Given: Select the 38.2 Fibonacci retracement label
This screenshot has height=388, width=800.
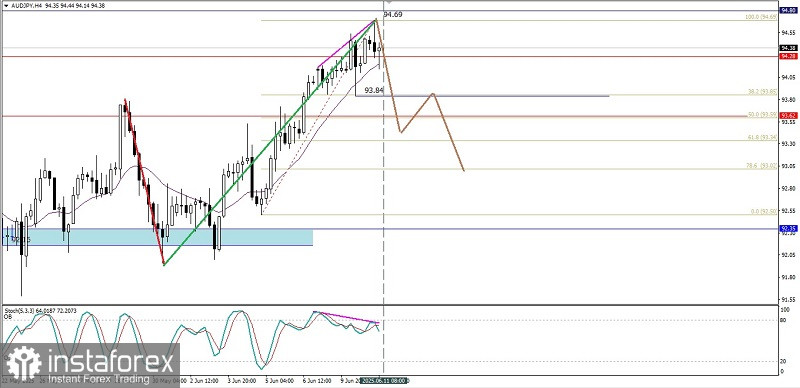Looking at the screenshot, I should coord(762,92).
